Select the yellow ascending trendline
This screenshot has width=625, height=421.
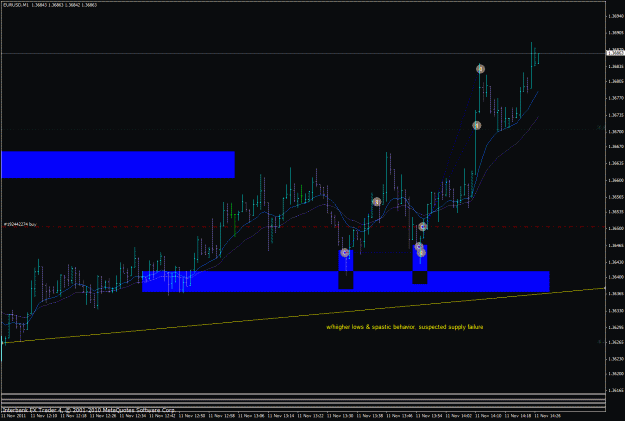click(x=303, y=315)
